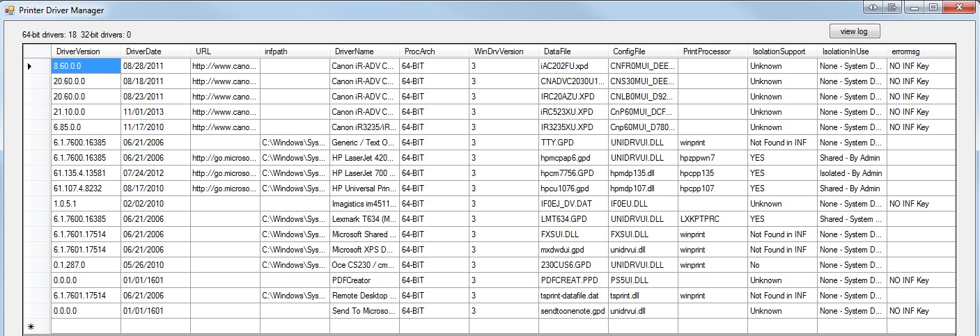Select the Lexmark T634 driver name cell
Viewport: 980px width, 336px height.
(364, 219)
